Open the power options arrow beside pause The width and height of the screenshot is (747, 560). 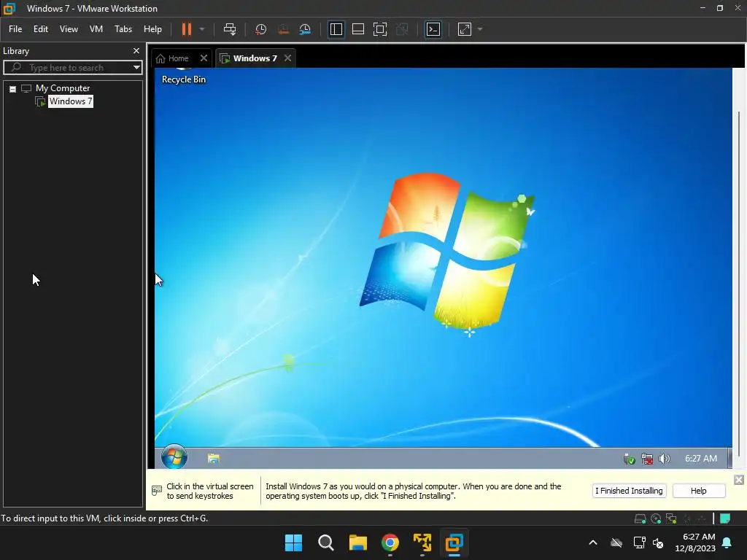tap(202, 29)
